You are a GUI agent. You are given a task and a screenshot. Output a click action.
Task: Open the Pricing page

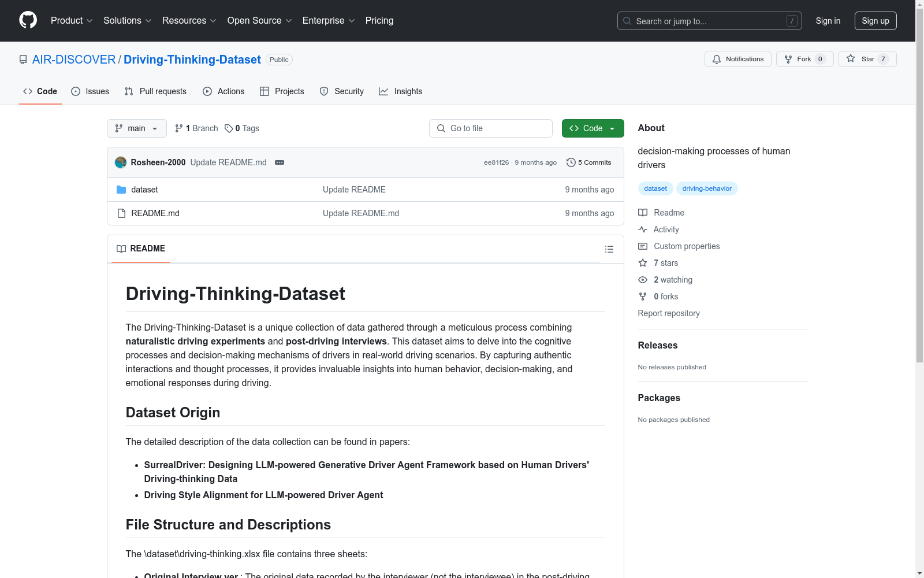coord(379,21)
